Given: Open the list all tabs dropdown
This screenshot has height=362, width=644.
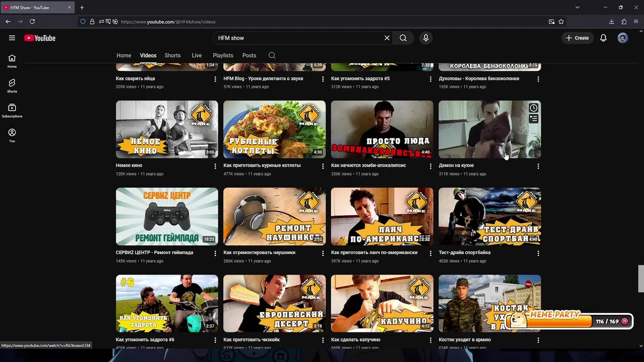Looking at the screenshot, I should 577,8.
